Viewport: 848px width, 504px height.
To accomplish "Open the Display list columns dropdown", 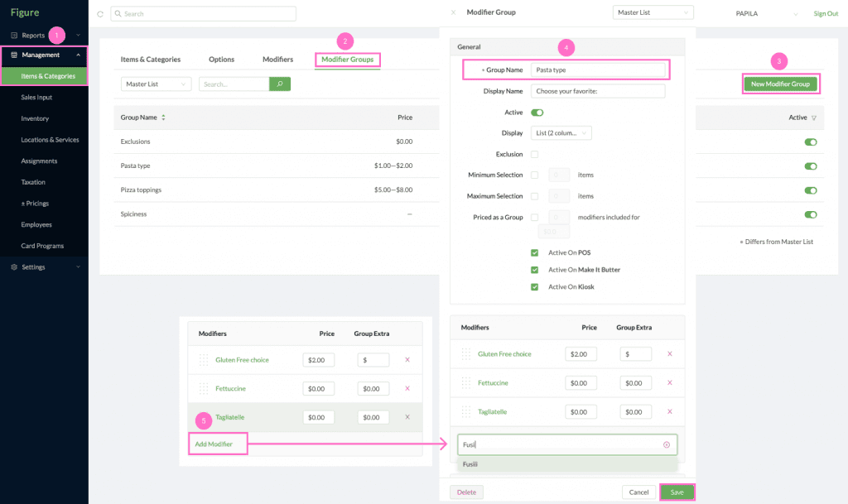I will point(561,133).
